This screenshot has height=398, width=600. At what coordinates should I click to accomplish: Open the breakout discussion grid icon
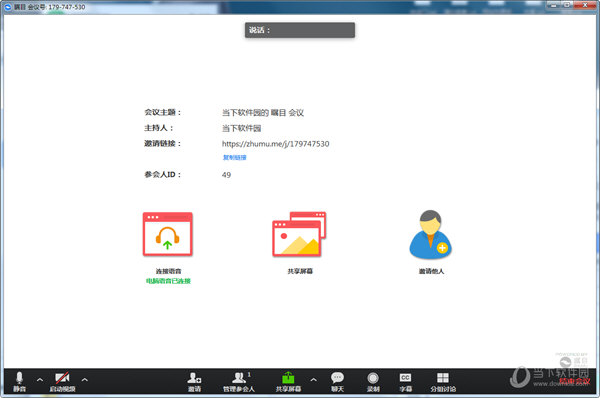(x=443, y=382)
